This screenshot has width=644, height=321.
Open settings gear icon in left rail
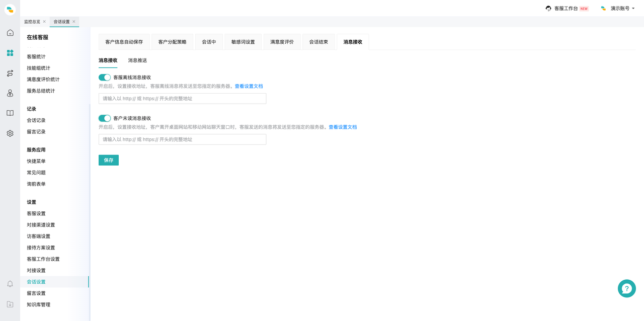click(10, 133)
